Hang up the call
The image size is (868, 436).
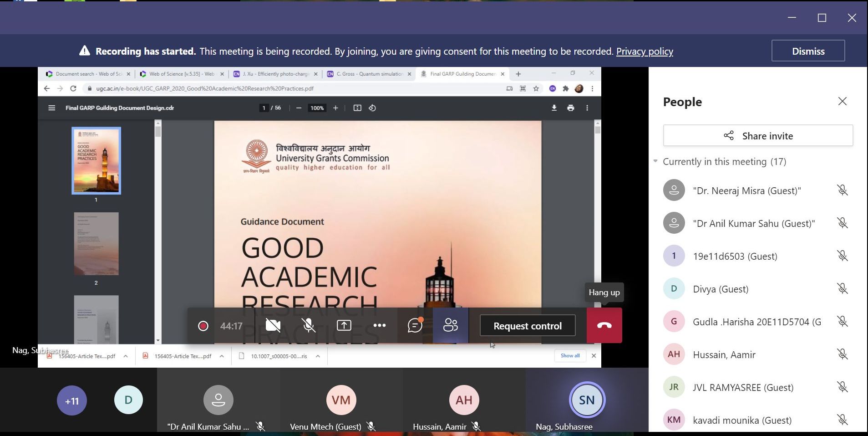(x=604, y=325)
